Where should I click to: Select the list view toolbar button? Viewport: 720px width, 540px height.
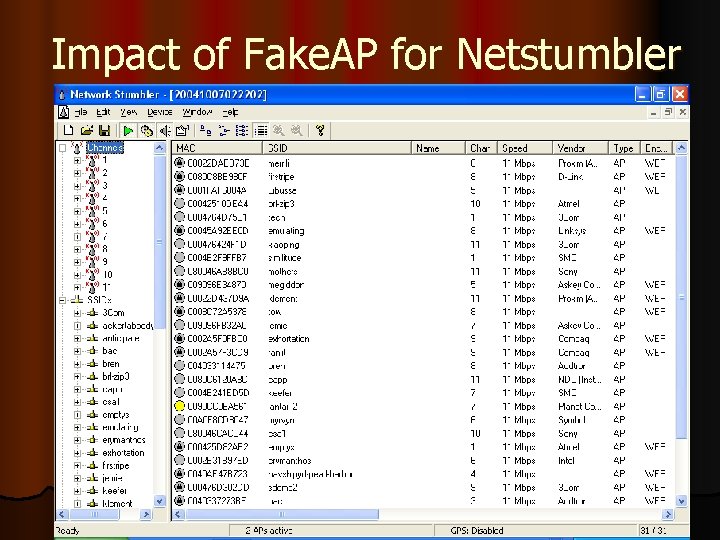point(242,131)
